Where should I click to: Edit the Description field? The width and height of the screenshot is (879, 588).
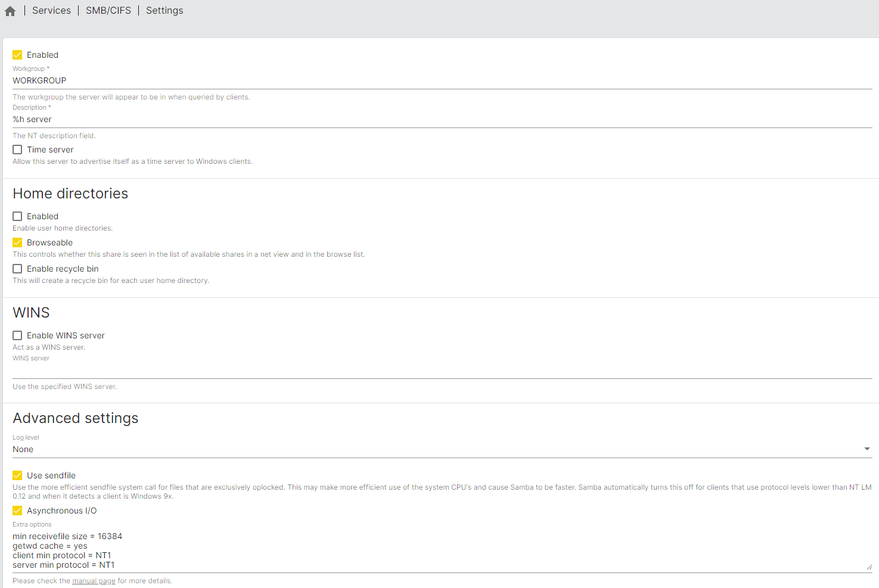point(442,119)
